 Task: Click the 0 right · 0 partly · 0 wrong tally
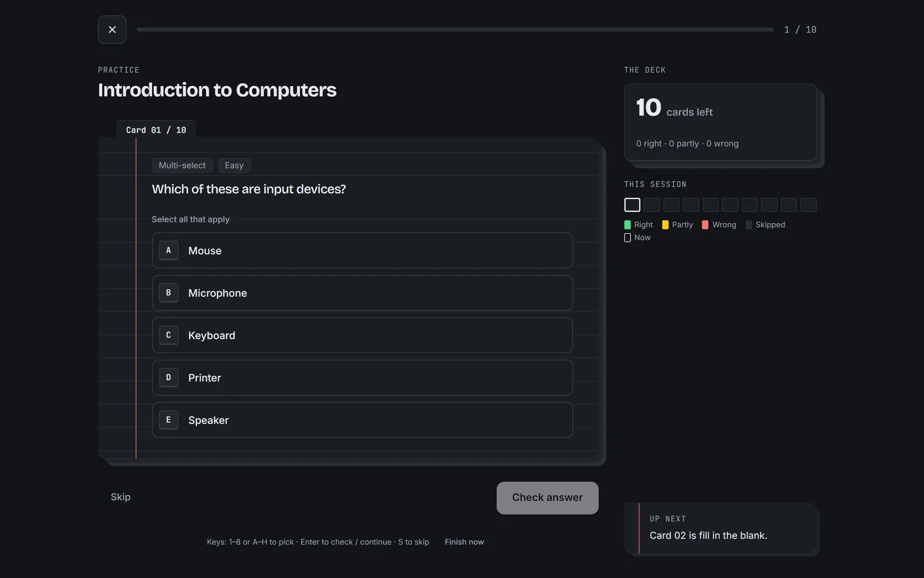pyautogui.click(x=687, y=144)
